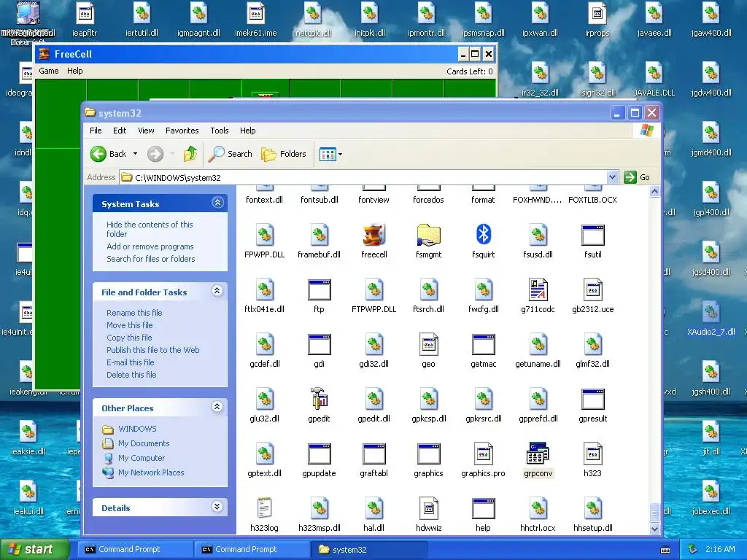Open the Favorites menu
747x560 pixels.
[182, 131]
